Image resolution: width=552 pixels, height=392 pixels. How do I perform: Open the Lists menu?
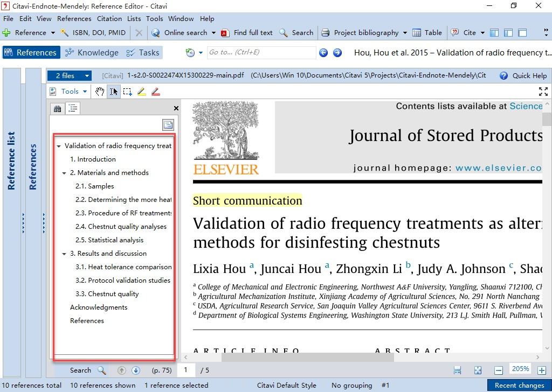tap(134, 19)
